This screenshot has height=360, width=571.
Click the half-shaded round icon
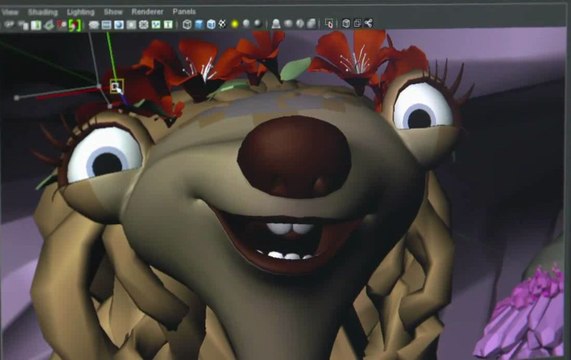tap(300, 24)
